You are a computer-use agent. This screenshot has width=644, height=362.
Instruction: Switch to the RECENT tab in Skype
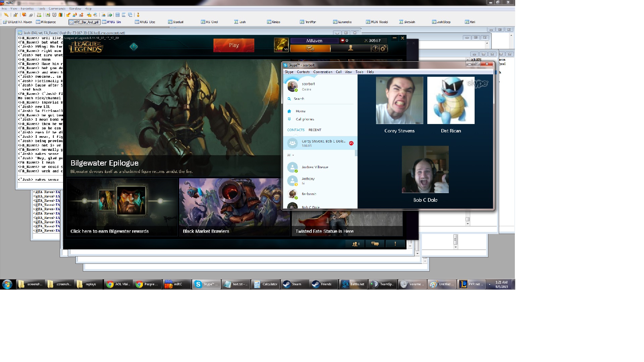pos(315,130)
